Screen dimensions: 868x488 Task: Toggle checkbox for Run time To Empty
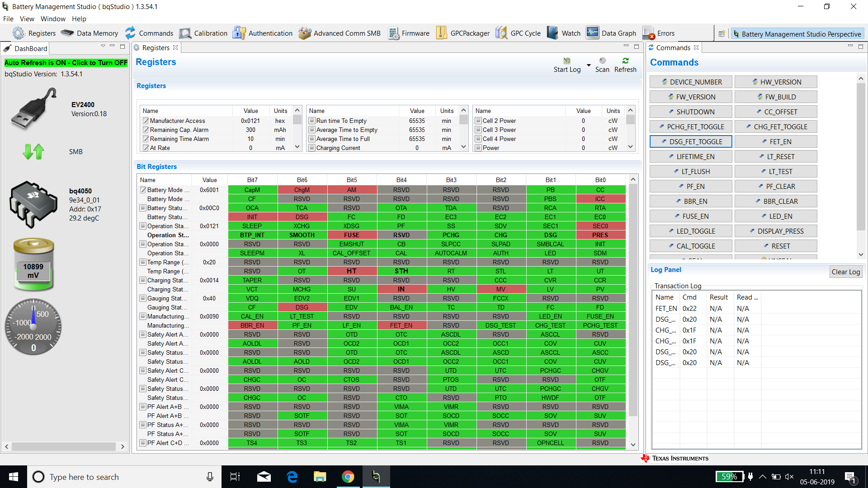coord(312,121)
